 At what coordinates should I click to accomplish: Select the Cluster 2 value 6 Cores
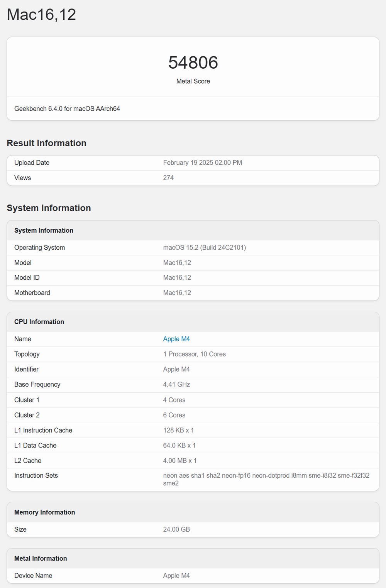[174, 415]
